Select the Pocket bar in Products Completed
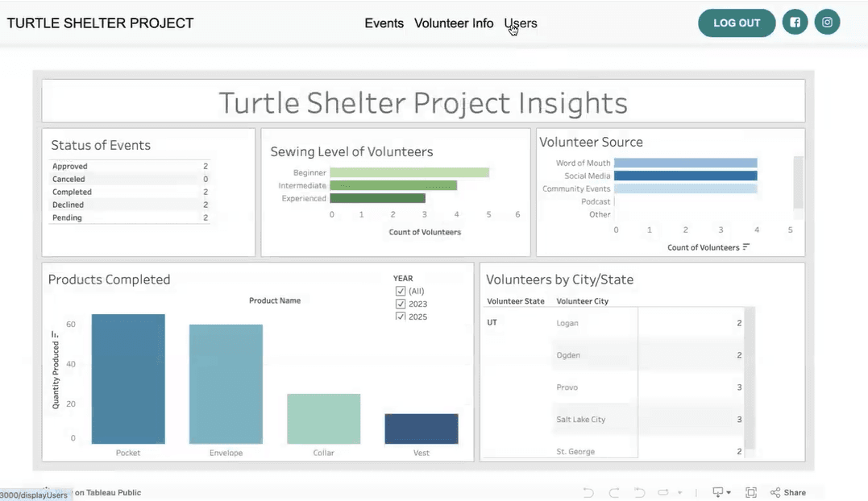 click(x=128, y=379)
